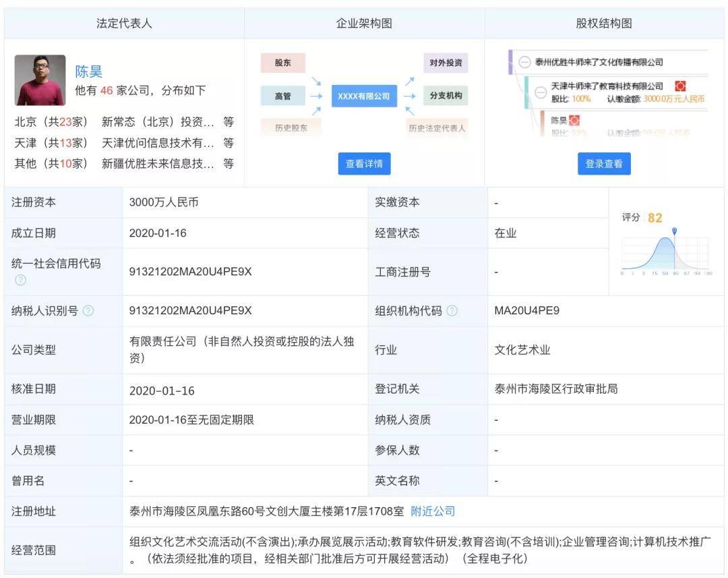Click the 股东 box in structure diagram
Screen dimensions: 728x578
282,63
